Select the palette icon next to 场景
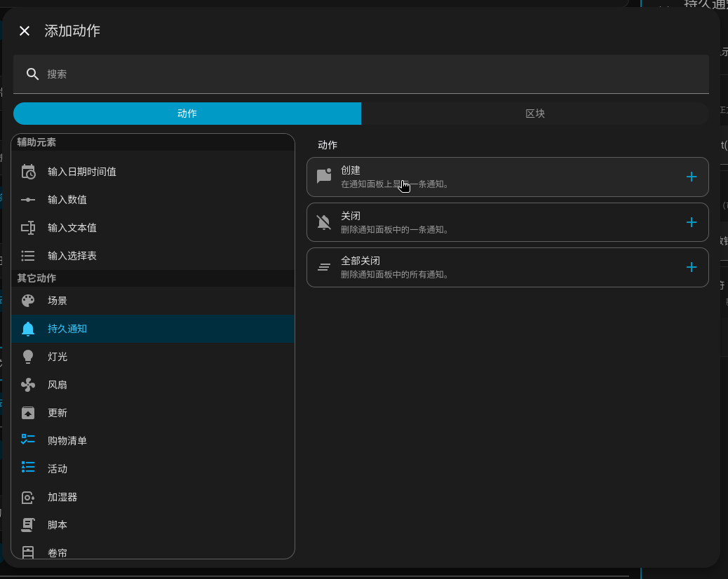Screen dimensions: 728x579 (x=28, y=301)
